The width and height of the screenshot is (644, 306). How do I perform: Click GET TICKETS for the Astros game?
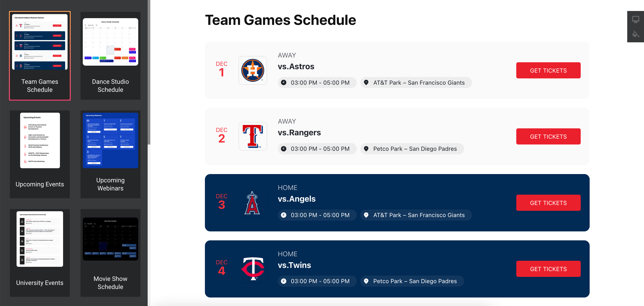pos(548,70)
